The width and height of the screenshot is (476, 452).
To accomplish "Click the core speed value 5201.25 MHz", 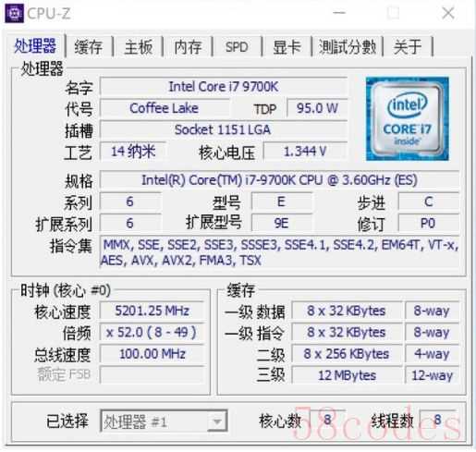I will point(152,311).
